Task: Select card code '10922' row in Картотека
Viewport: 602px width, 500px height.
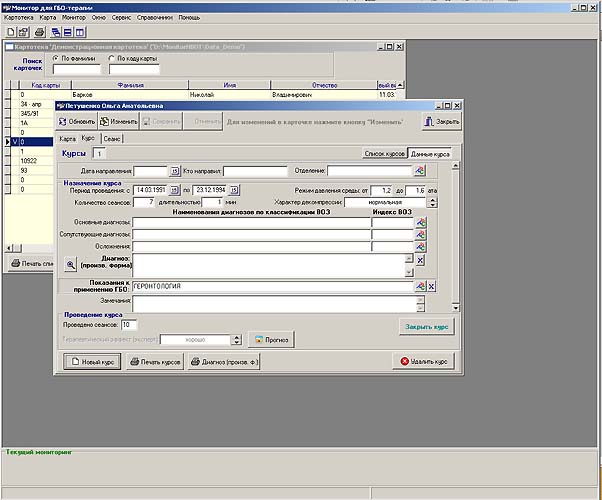Action: (29, 161)
